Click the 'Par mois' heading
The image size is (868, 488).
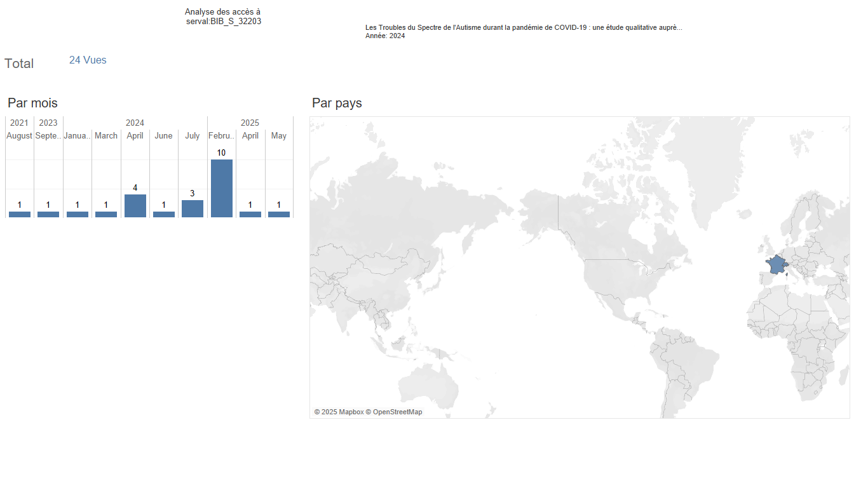point(32,103)
